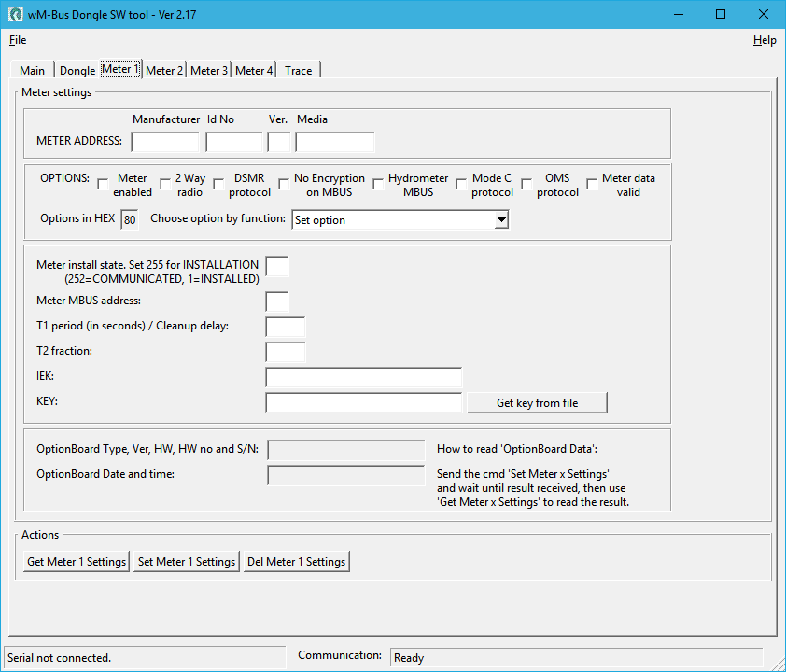The width and height of the screenshot is (786, 672).
Task: Check the OMS protocol option
Action: [527, 185]
